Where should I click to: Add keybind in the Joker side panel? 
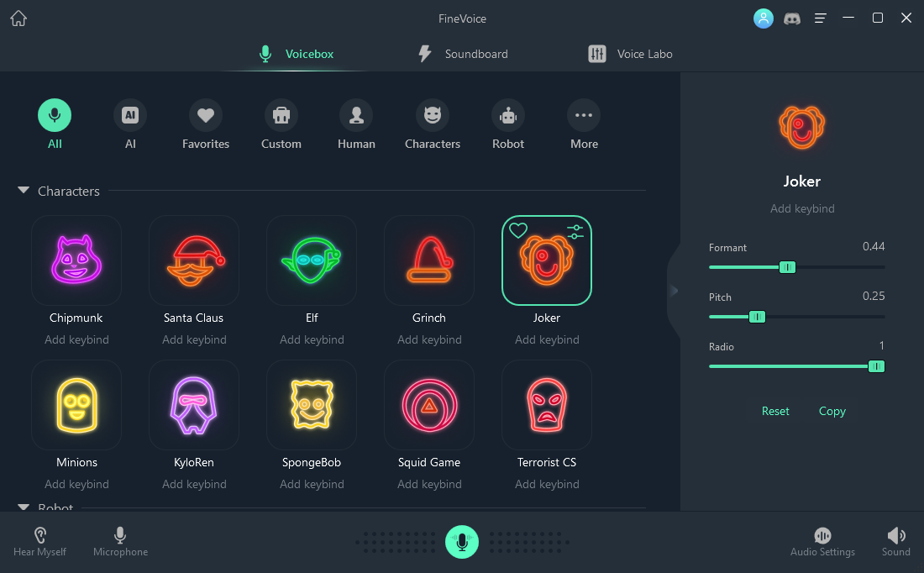(802, 208)
